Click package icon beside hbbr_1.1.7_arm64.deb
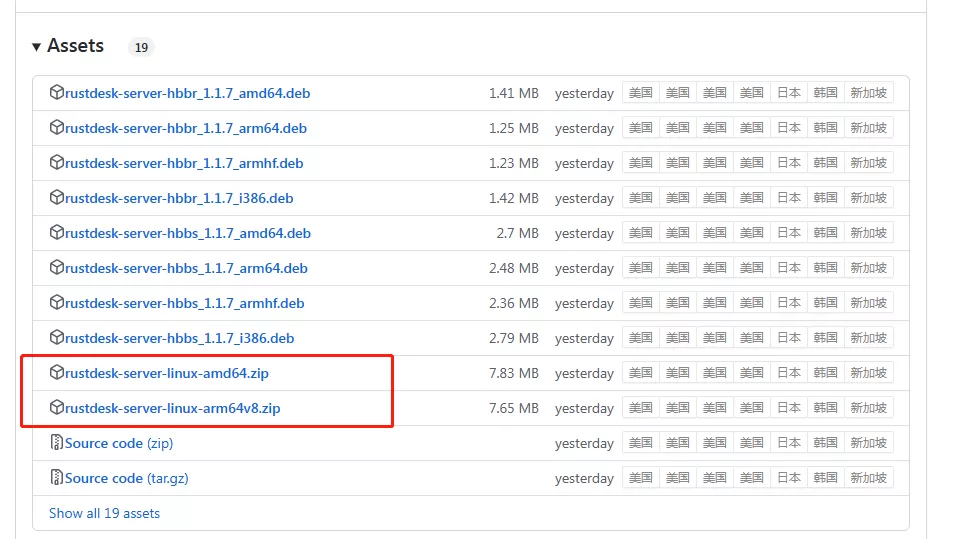 coord(57,127)
